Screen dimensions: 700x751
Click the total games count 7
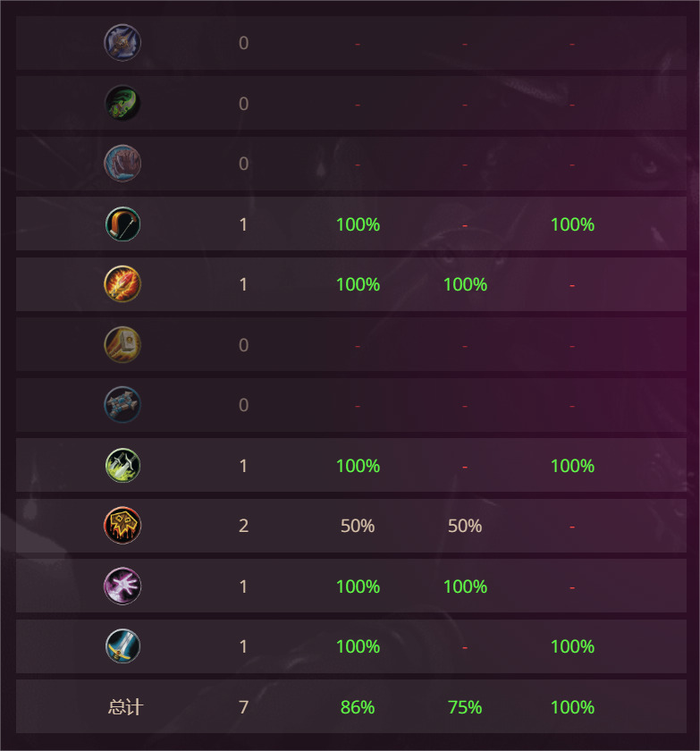(243, 707)
